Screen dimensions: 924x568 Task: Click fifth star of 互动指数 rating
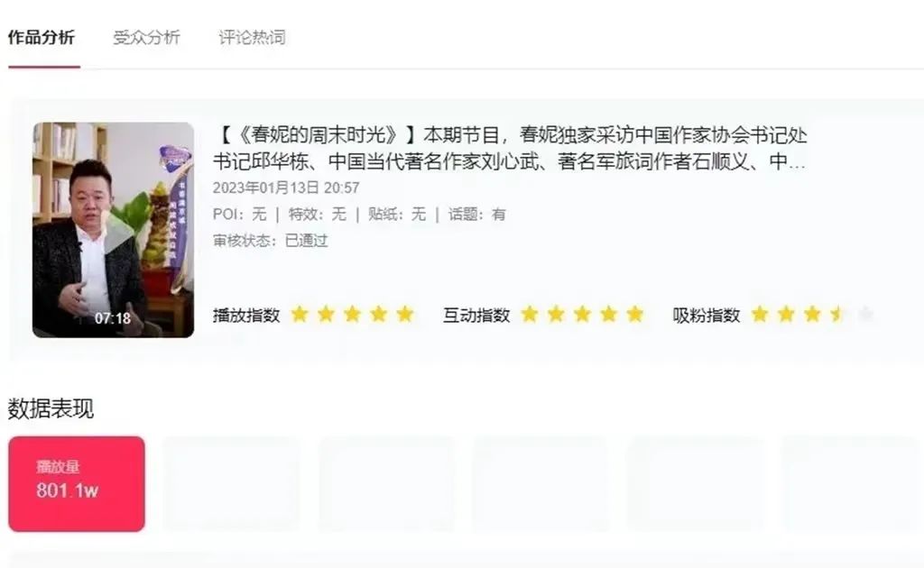[x=634, y=315]
